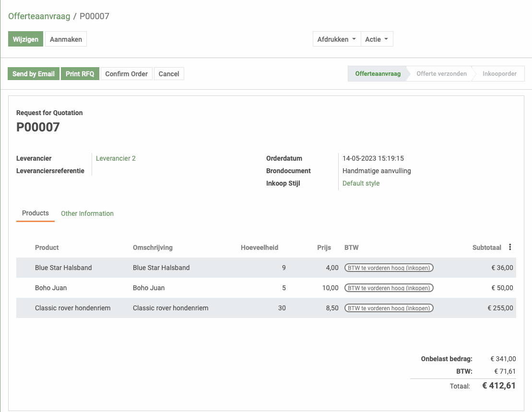532x412 pixels.
Task: Click the Classic rover hondenriem description cell
Action: click(171, 308)
